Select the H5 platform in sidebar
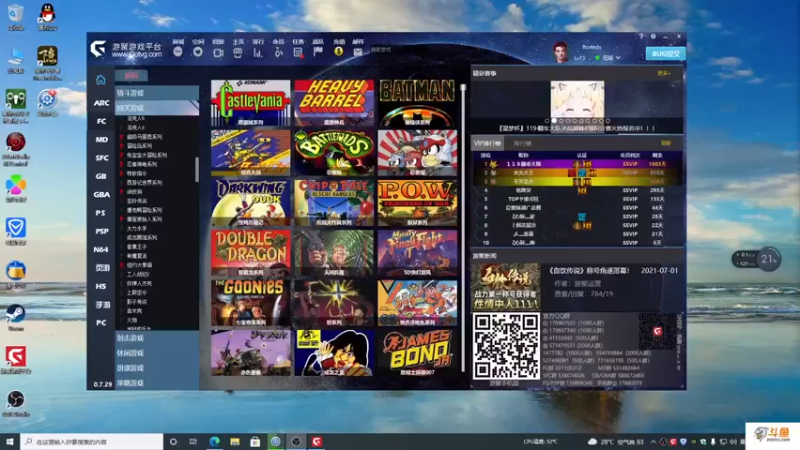 (x=101, y=286)
